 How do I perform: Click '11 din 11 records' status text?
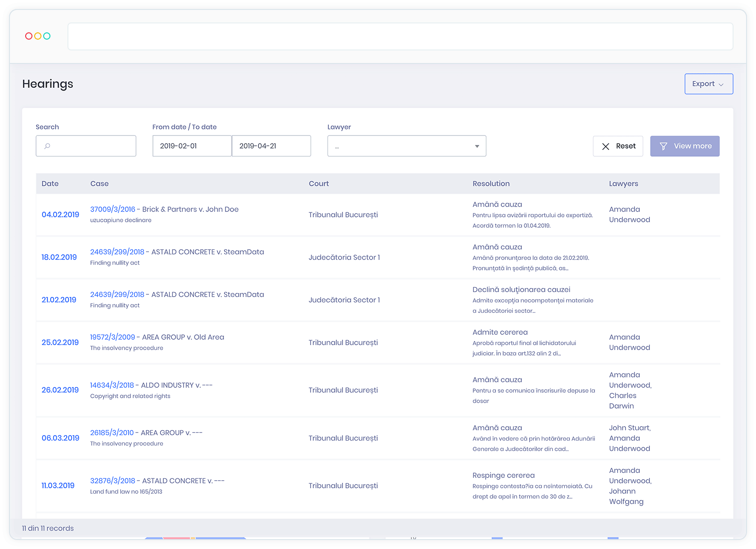click(48, 528)
